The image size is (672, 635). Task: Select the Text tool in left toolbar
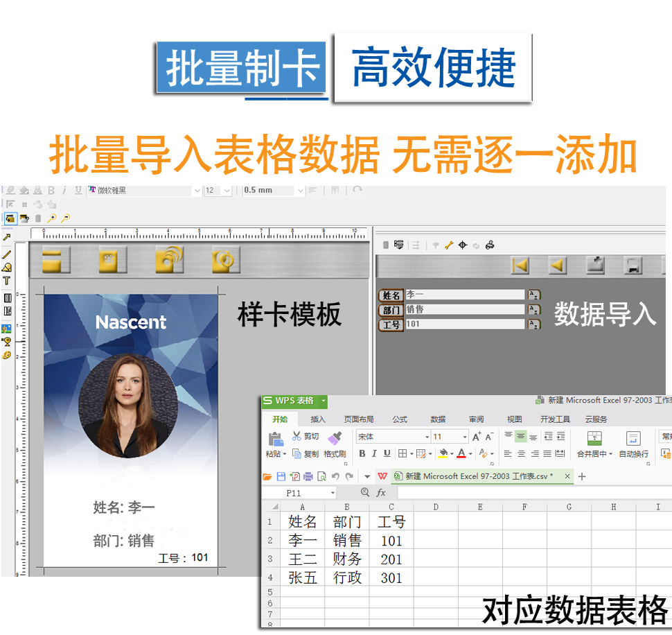(7, 281)
